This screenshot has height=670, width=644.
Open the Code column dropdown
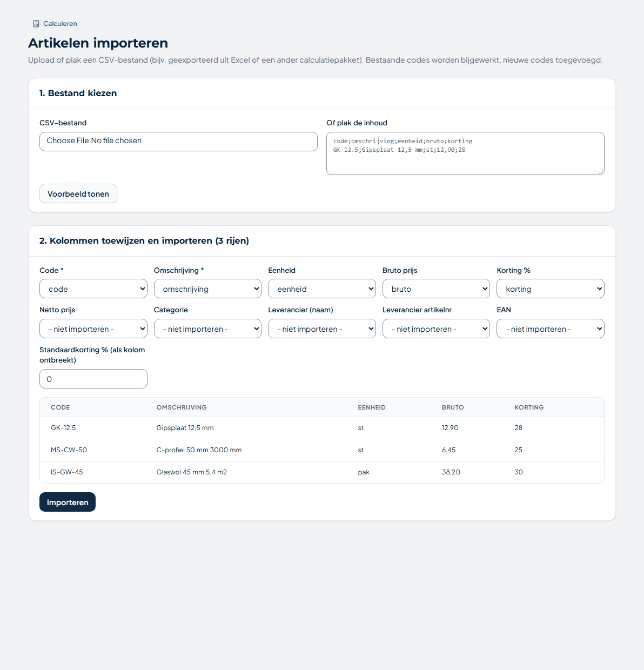pos(93,289)
